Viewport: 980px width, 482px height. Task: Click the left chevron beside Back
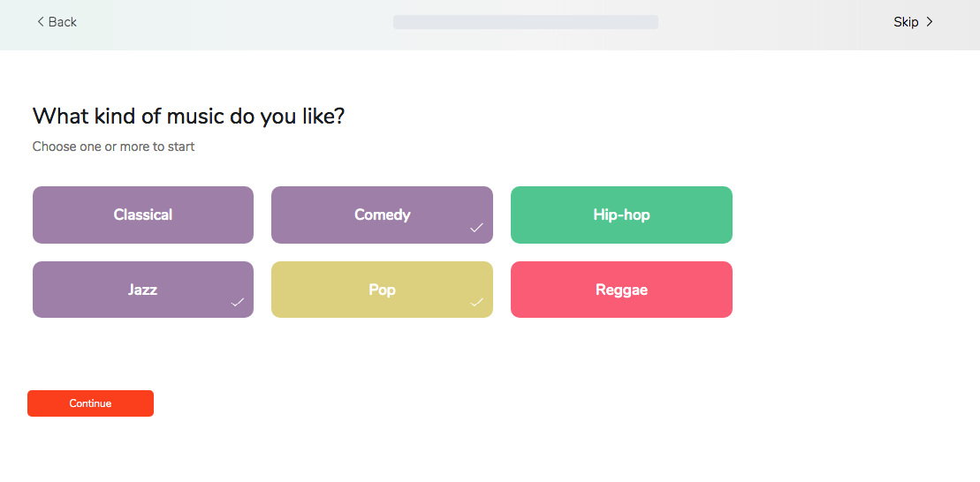(x=41, y=22)
